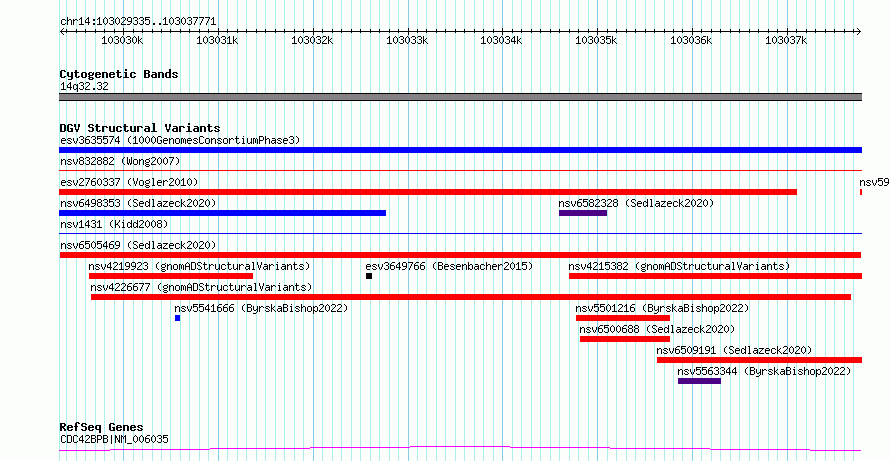This screenshot has width=890, height=461.
Task: Click the nsv5501216 red variant bar
Action: [623, 318]
